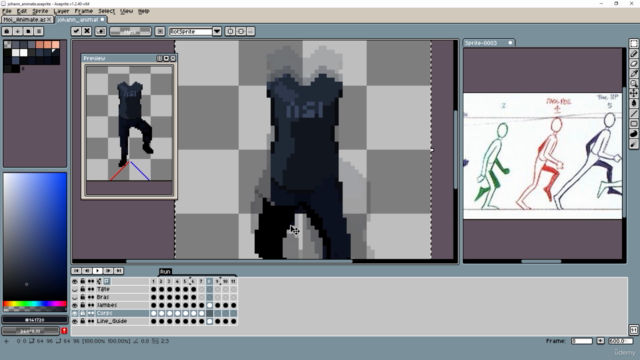Open the Edit menu
This screenshot has height=360, width=640.
pos(22,11)
